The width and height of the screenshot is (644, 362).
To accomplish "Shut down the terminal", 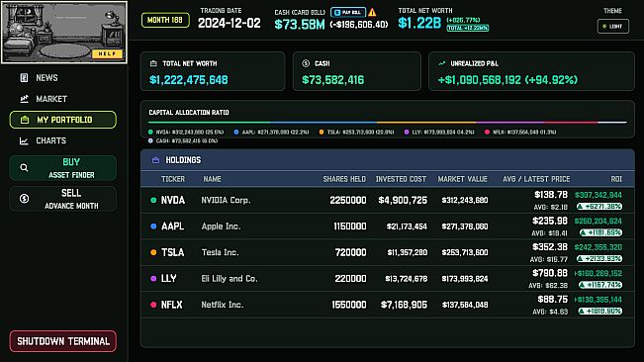I will click(x=63, y=341).
